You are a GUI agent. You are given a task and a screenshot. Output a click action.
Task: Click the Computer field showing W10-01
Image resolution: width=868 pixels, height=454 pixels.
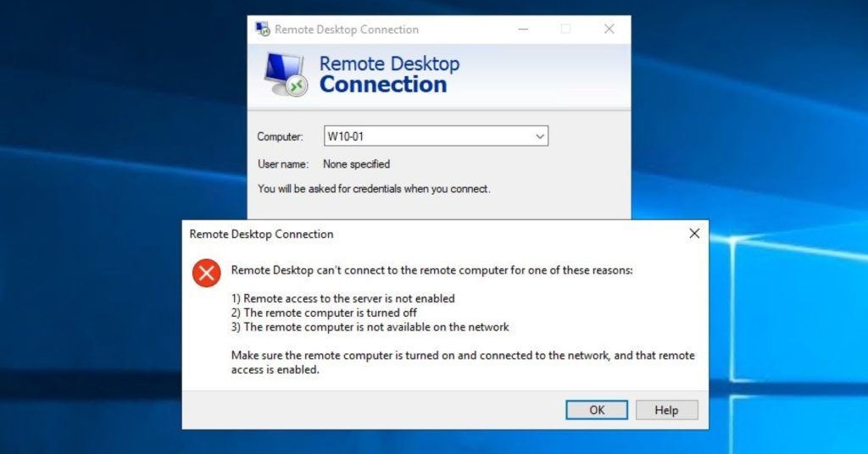coord(436,136)
